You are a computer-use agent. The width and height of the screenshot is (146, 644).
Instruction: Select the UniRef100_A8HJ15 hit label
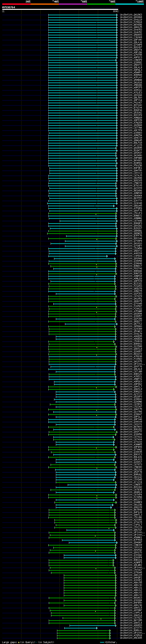pos(131,575)
